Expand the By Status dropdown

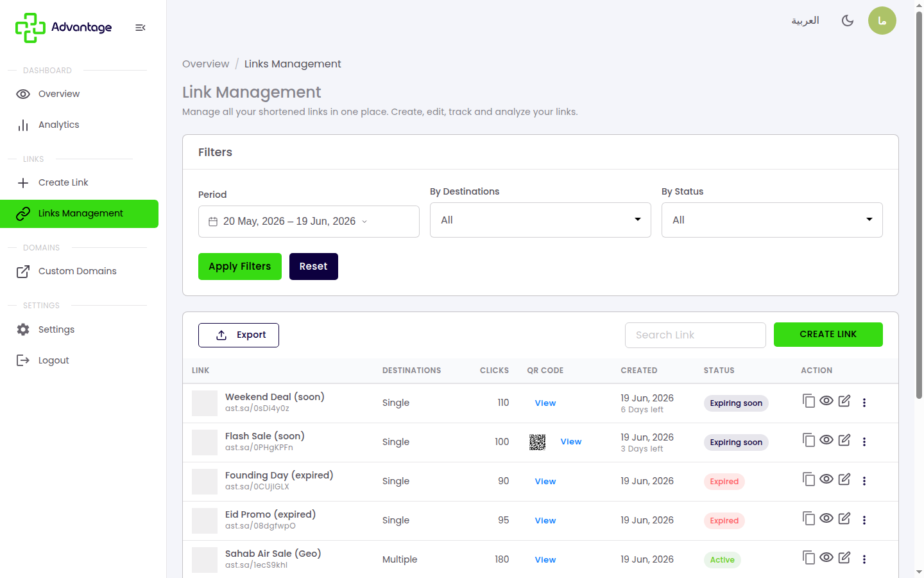772,220
